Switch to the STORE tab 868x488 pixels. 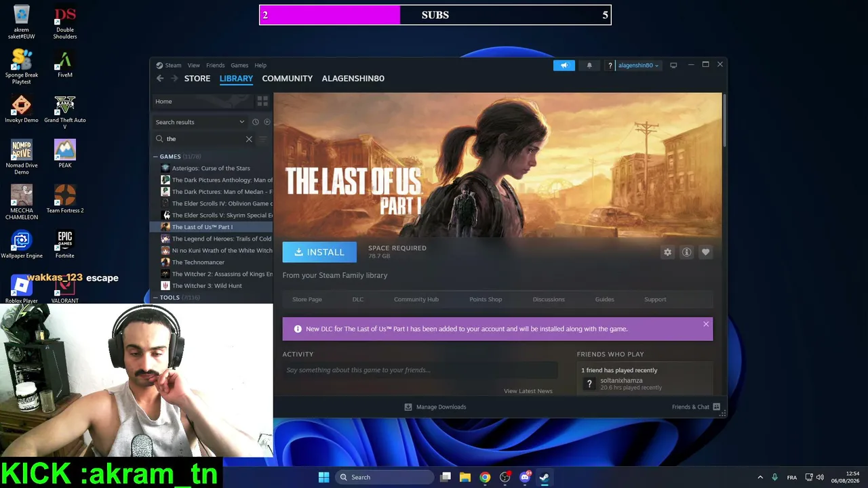coord(197,79)
